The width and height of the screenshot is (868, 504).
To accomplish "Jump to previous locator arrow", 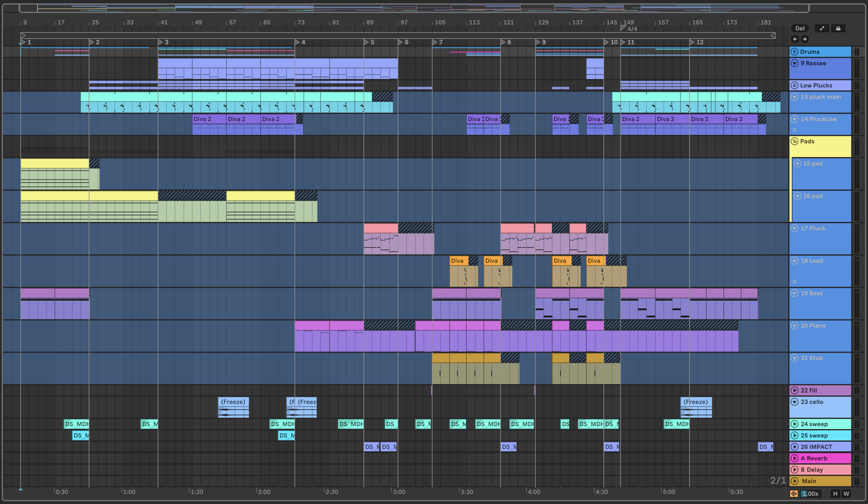I will click(795, 39).
